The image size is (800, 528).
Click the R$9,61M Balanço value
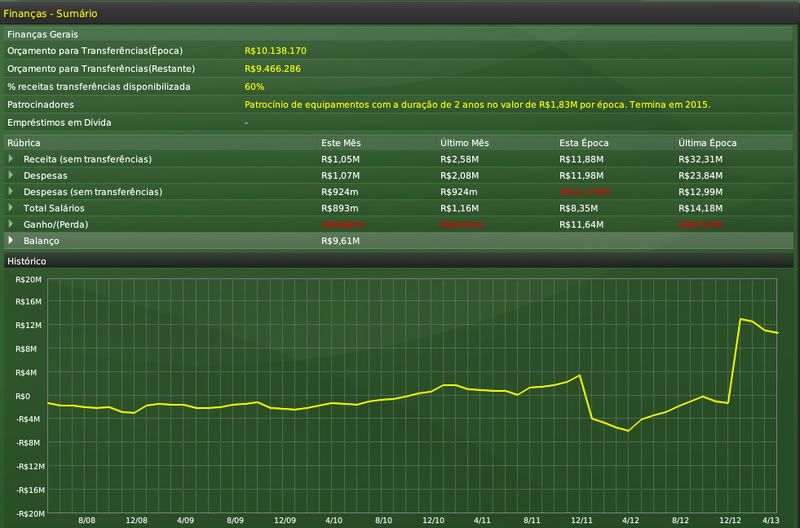tap(340, 241)
